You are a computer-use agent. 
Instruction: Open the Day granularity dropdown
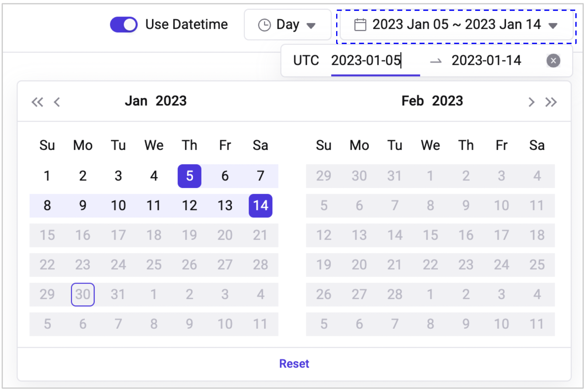click(288, 25)
